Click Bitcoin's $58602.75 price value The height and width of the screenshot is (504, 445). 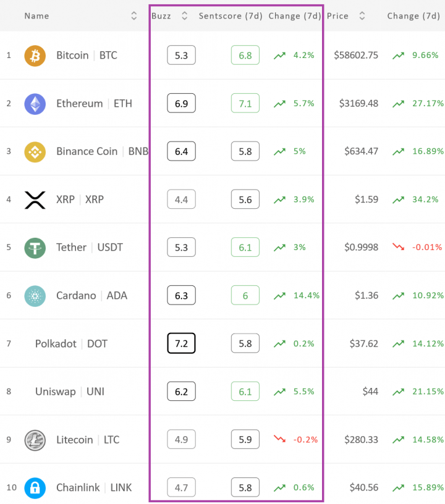356,56
